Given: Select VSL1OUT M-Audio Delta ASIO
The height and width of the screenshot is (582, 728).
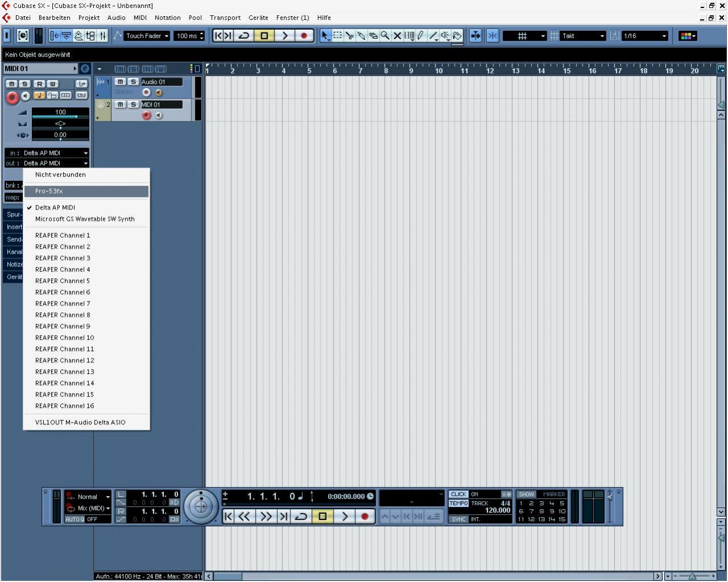Looking at the screenshot, I should point(87,423).
